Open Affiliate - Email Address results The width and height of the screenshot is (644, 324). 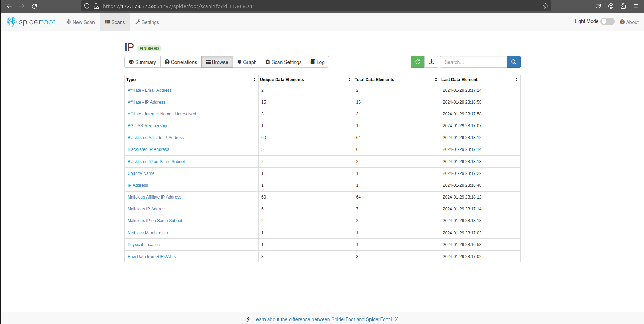point(149,90)
